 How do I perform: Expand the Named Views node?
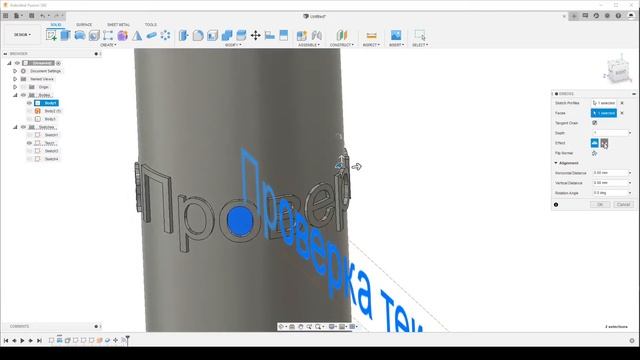(15, 79)
